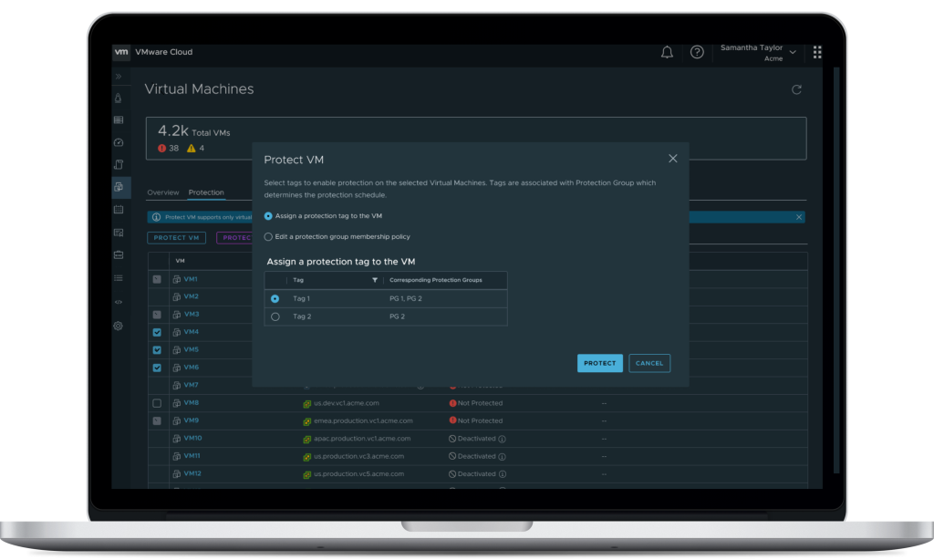Viewport: 934px width, 560px height.
Task: Open the server rack sidebar icon
Action: click(119, 119)
